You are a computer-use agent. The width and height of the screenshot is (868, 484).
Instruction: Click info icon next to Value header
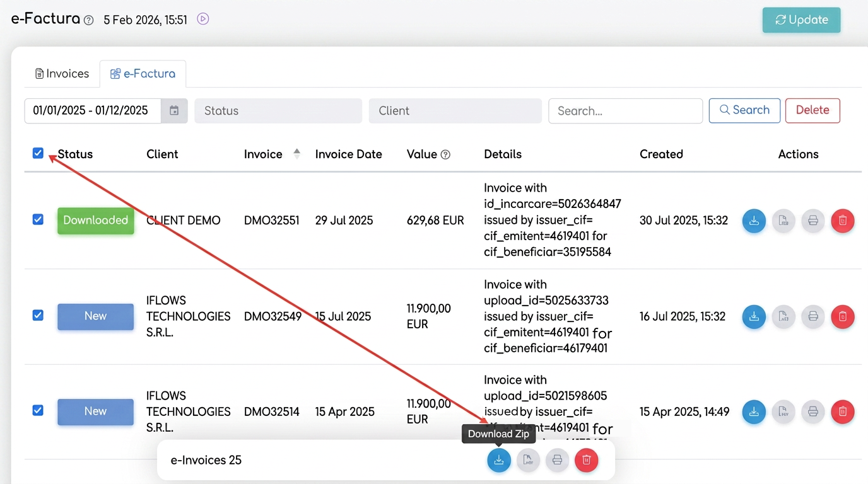(x=445, y=154)
